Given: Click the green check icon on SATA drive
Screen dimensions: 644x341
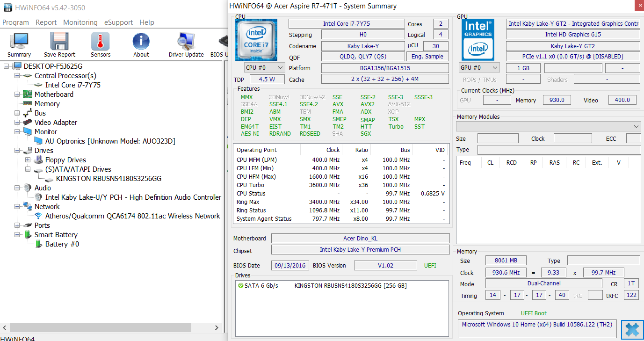Looking at the screenshot, I should pos(240,285).
